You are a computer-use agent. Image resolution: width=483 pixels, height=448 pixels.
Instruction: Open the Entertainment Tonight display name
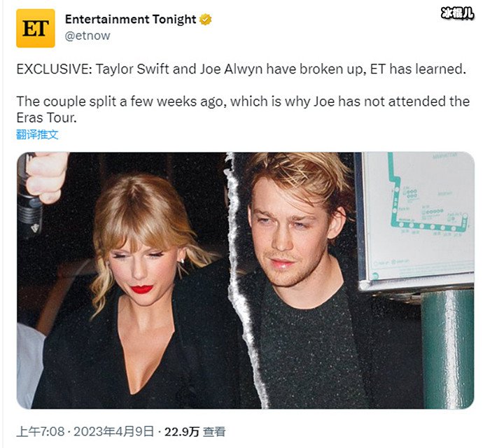tap(131, 20)
